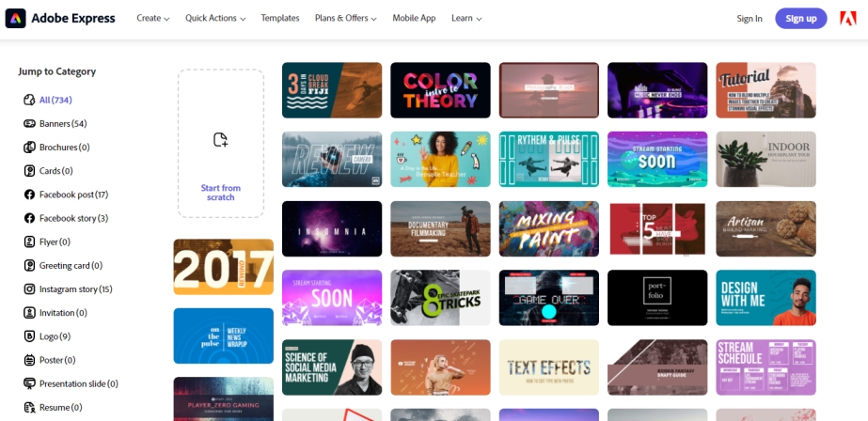Click the Invitation category icon
This screenshot has width=868, height=421.
click(29, 313)
